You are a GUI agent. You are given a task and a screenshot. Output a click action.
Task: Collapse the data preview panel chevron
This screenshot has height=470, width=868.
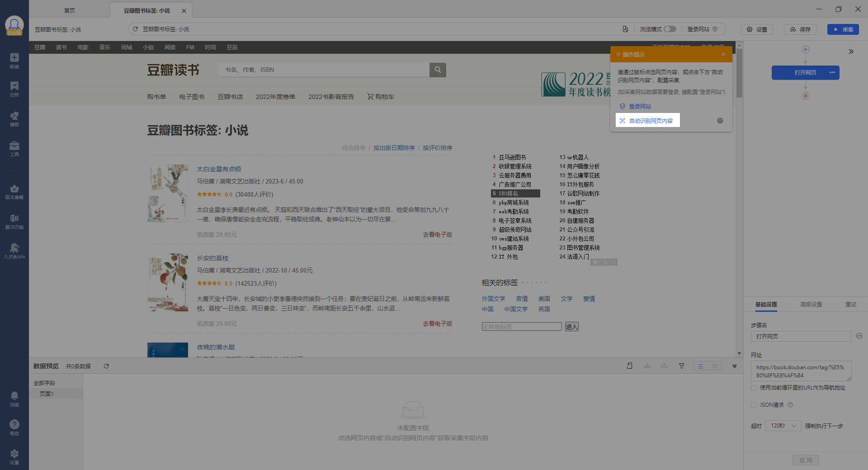click(x=735, y=366)
